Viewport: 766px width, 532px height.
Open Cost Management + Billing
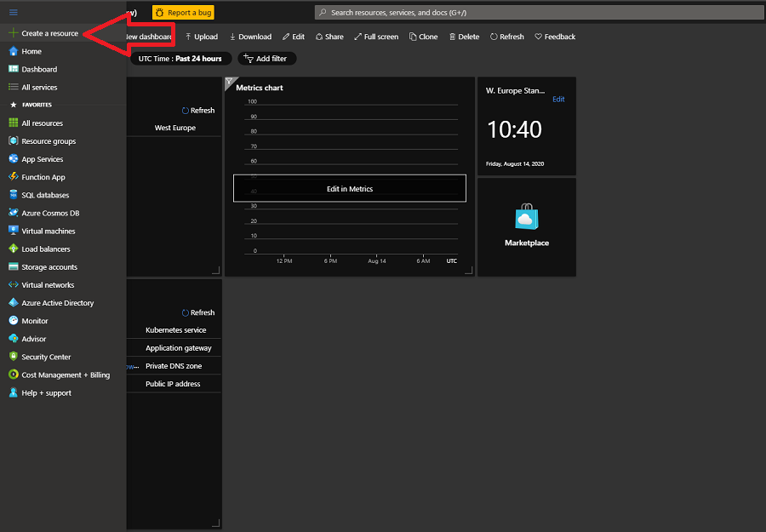(x=65, y=375)
